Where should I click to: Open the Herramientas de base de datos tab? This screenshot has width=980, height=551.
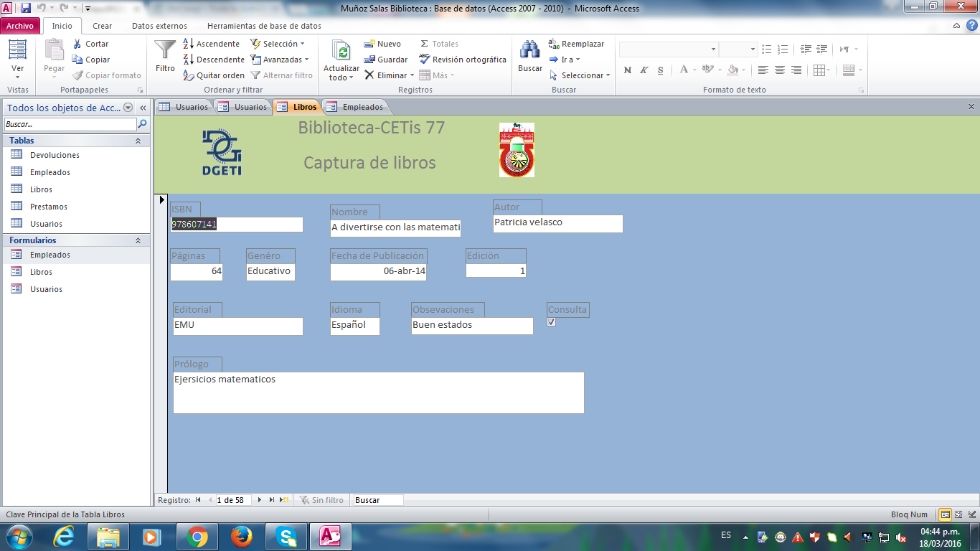coord(264,26)
